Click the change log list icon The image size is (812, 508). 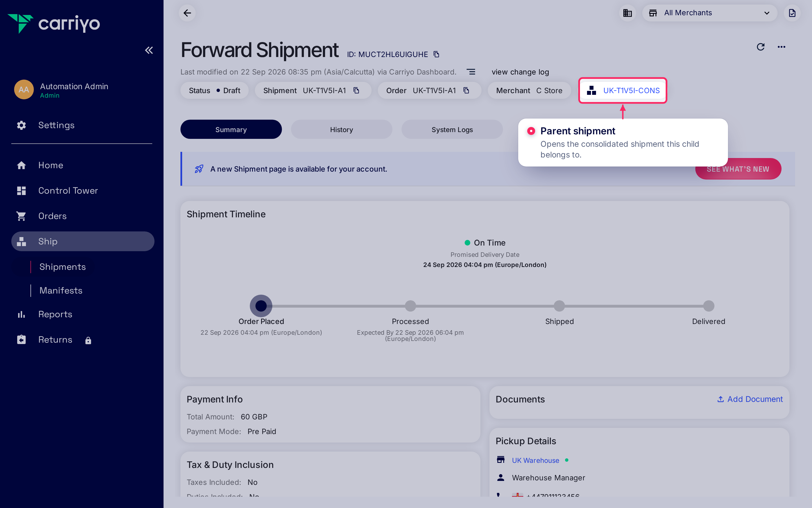pos(471,72)
